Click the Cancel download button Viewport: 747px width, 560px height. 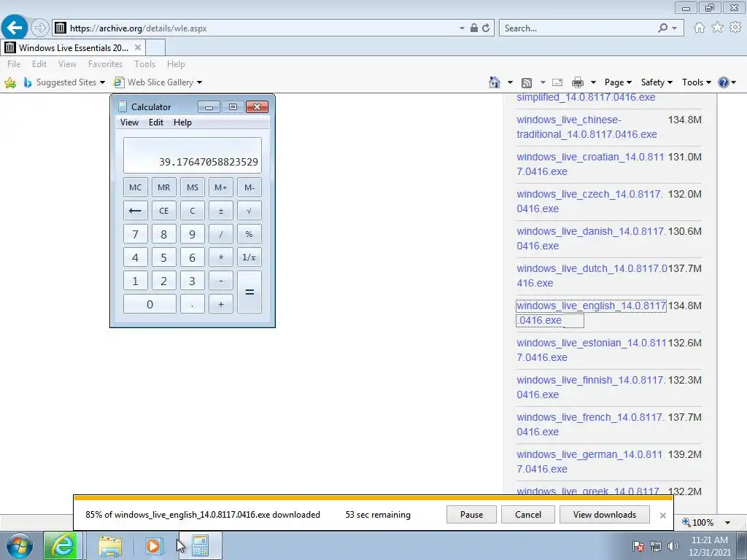tap(528, 514)
